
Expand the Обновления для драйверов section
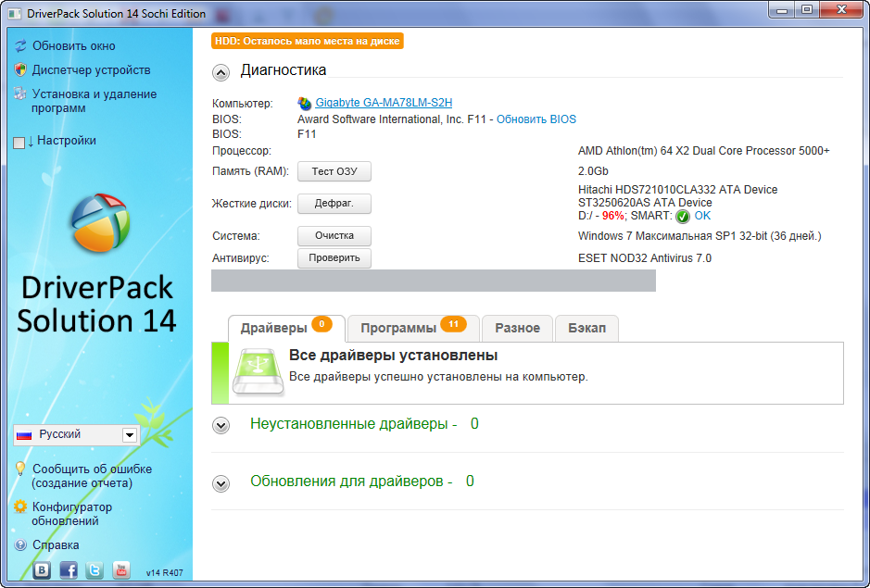[221, 483]
